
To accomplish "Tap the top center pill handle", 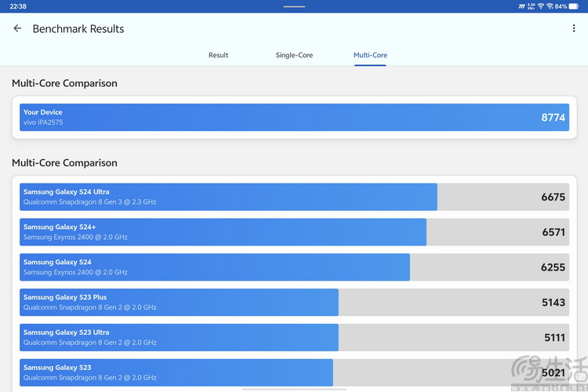I will coord(294,6).
